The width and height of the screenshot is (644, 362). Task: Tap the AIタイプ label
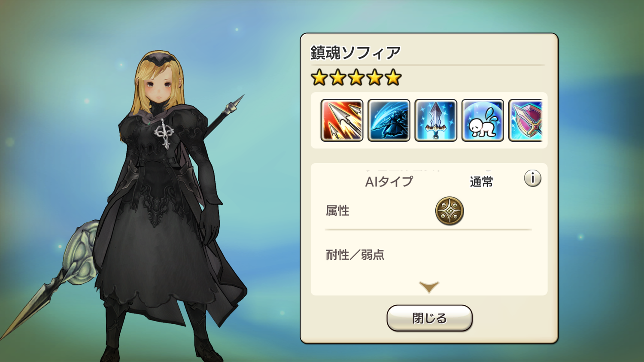point(389,182)
